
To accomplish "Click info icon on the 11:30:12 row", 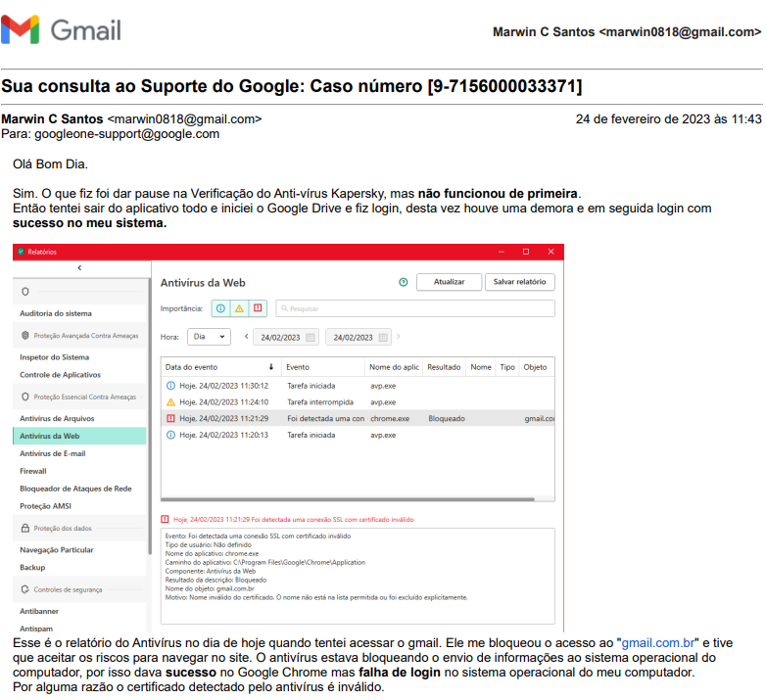I will [x=170, y=386].
